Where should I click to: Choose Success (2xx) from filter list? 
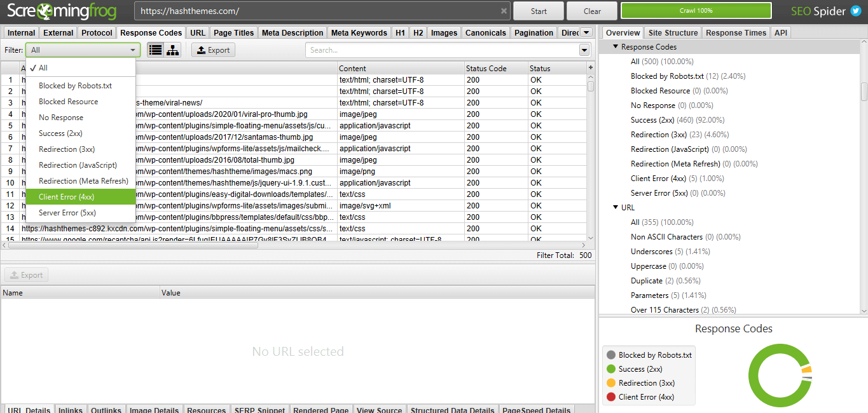[x=81, y=133]
